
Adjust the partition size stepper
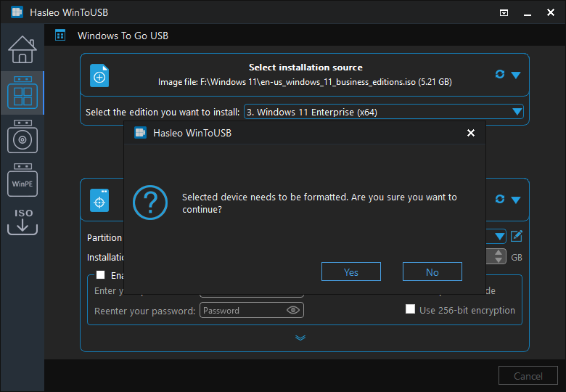pos(499,256)
